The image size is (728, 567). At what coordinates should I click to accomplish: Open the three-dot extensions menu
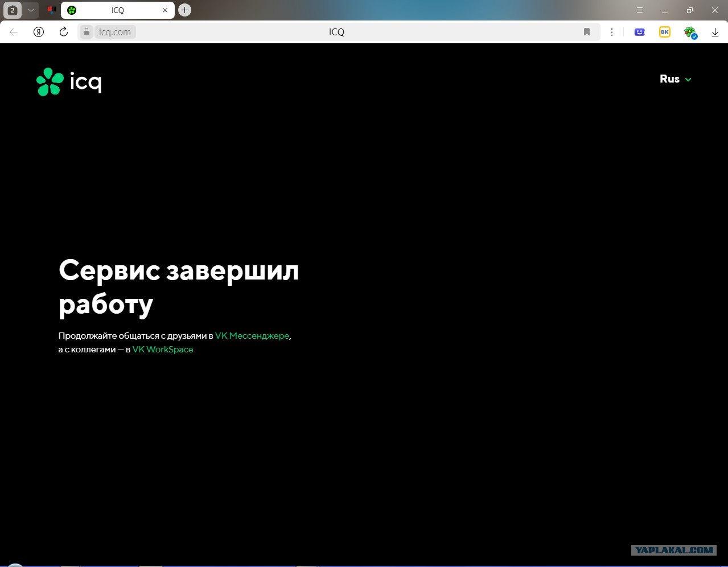pos(612,32)
